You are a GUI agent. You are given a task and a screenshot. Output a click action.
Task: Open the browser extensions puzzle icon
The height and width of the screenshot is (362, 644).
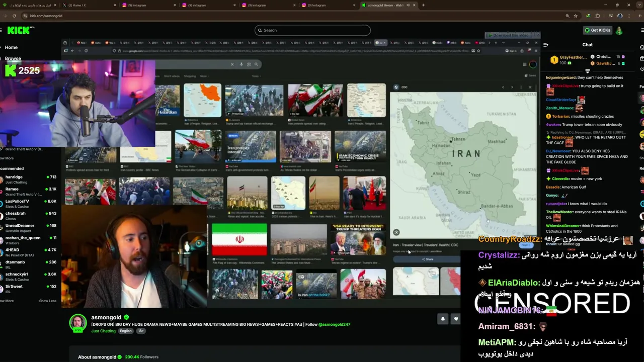598,16
